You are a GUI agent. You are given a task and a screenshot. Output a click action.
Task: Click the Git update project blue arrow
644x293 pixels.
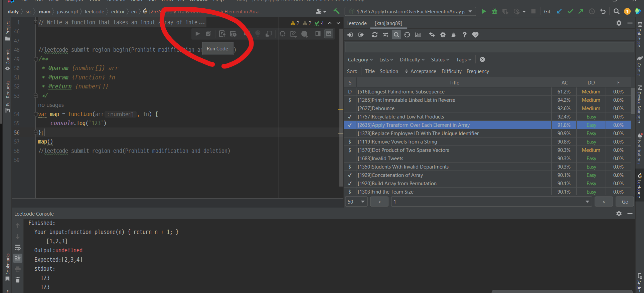pos(559,11)
